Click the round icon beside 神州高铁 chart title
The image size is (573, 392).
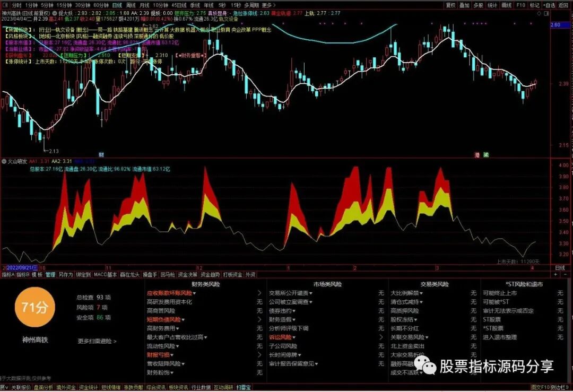click(x=55, y=13)
